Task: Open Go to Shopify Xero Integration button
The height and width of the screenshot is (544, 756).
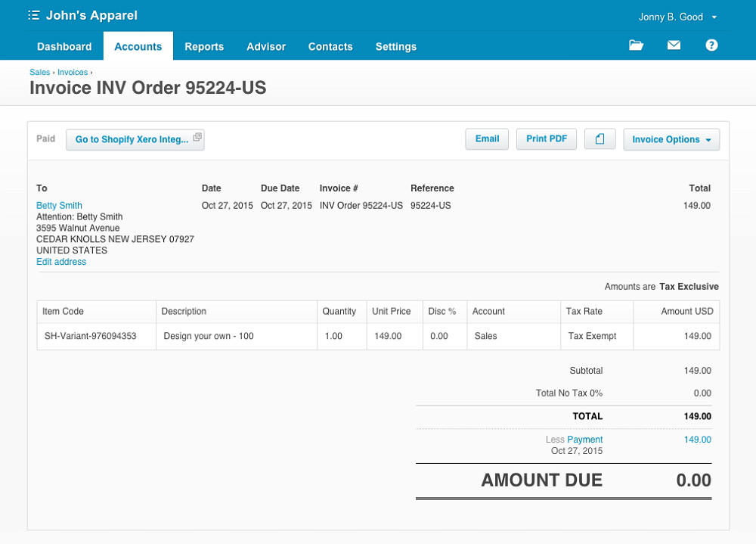Action: click(x=135, y=139)
